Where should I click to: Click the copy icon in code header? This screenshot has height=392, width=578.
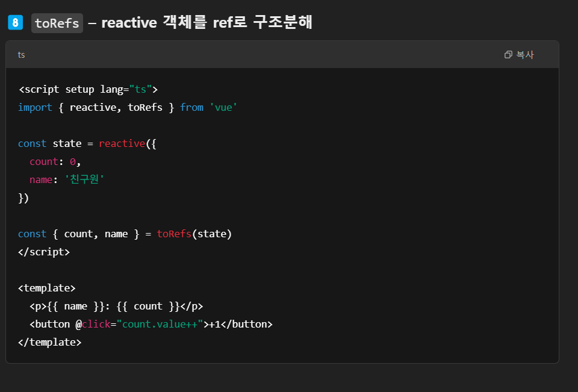tap(508, 55)
